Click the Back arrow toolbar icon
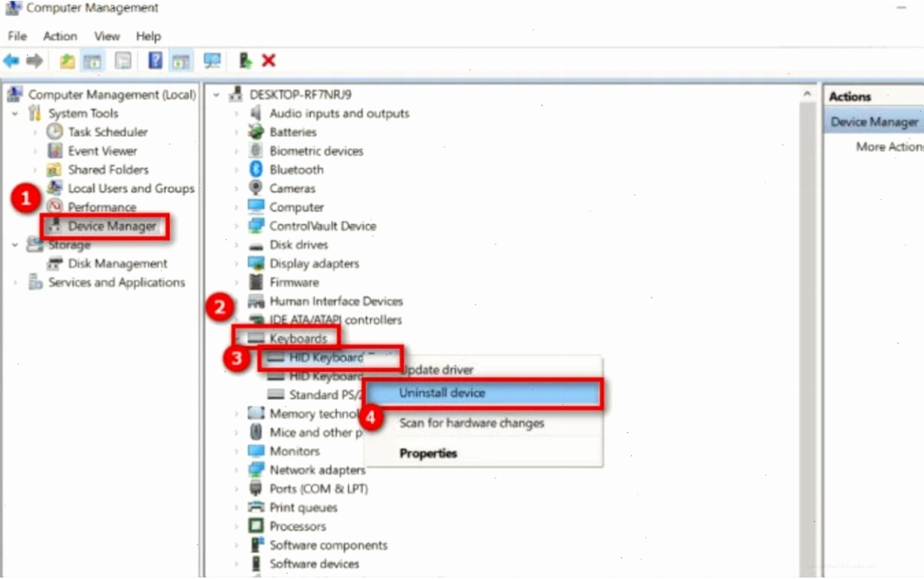The width and height of the screenshot is (924, 579). (11, 61)
